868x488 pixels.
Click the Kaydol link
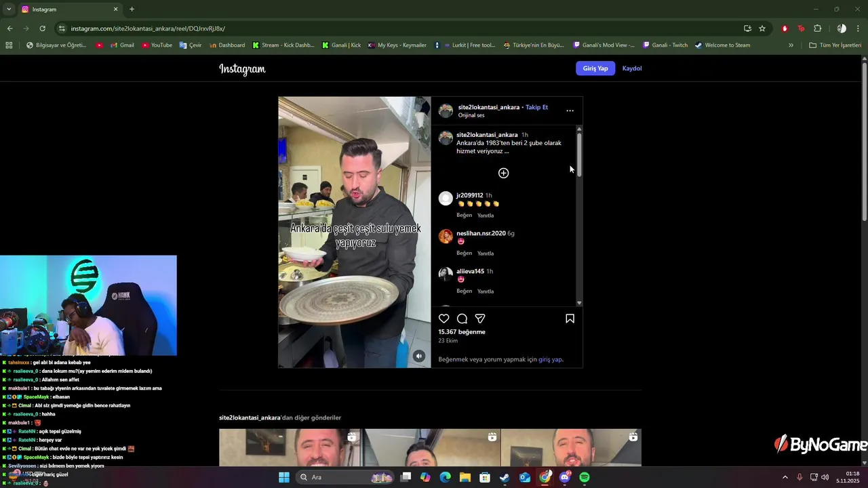coord(632,68)
